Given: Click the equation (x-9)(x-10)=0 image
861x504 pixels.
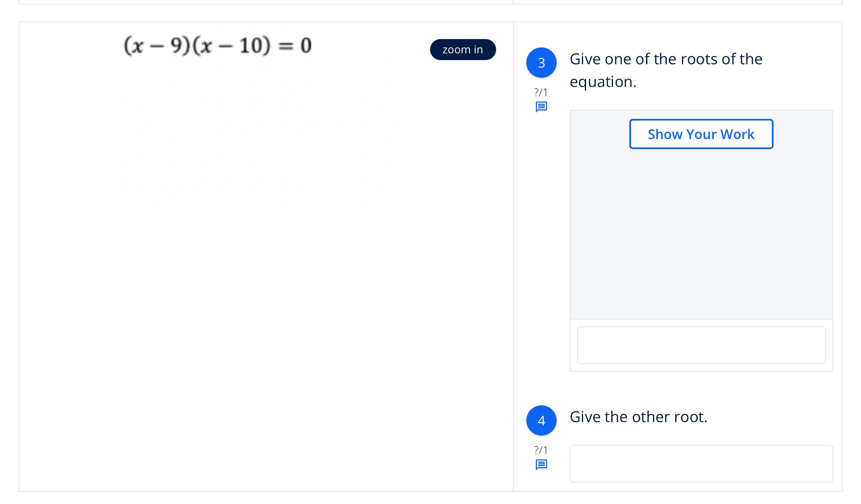Looking at the screenshot, I should pyautogui.click(x=217, y=45).
